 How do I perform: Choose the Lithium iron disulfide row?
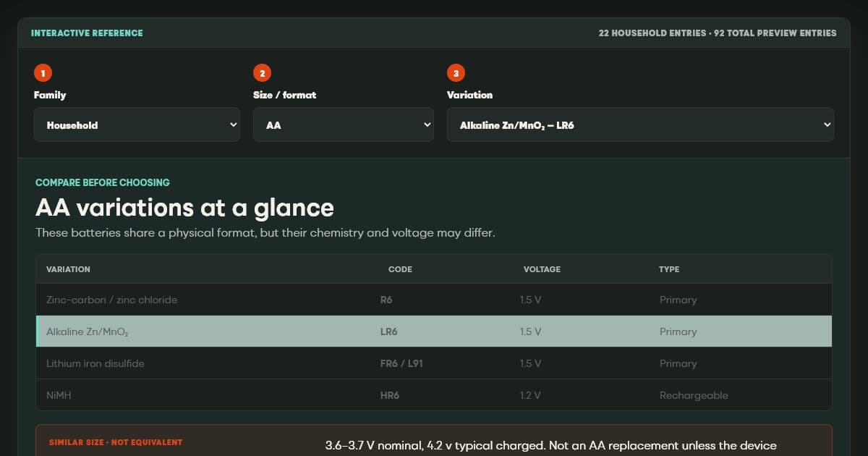434,363
